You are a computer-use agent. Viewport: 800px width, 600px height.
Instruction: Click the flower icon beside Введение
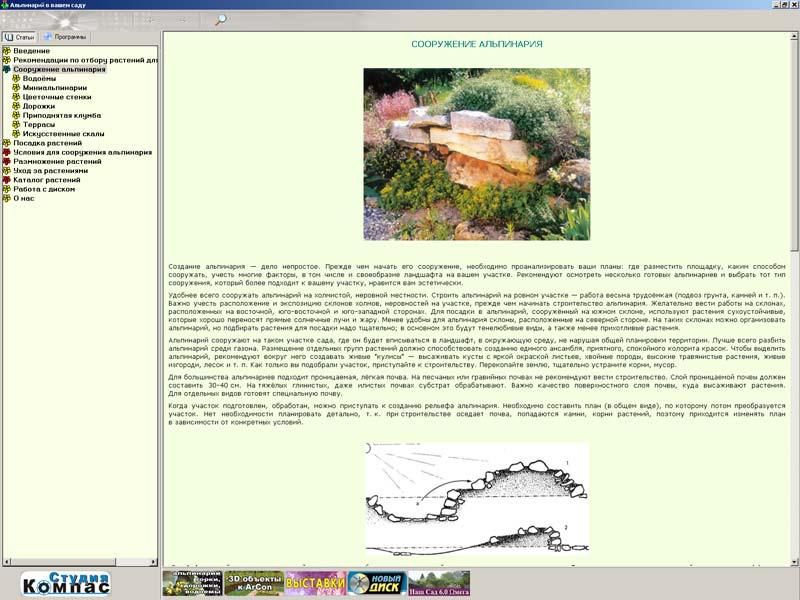[7, 51]
